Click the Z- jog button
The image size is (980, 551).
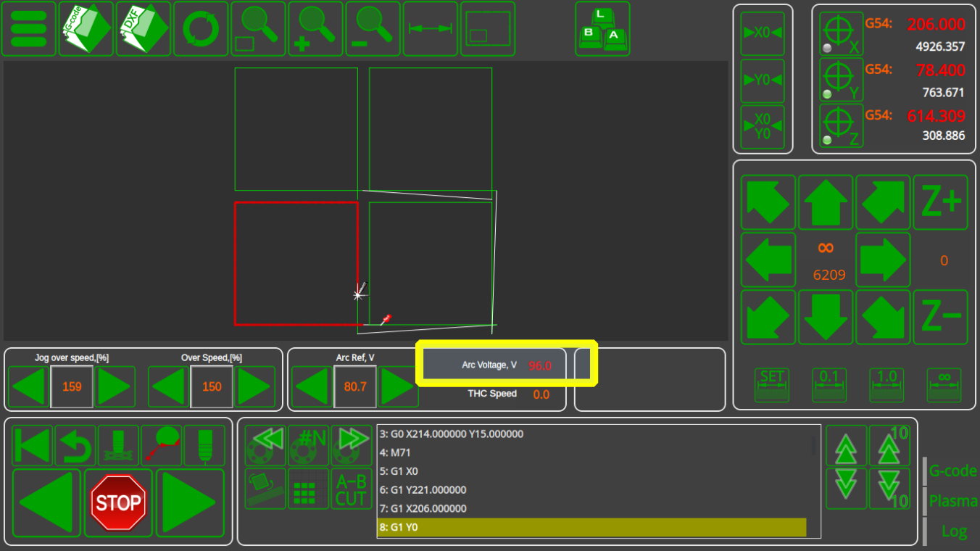tap(940, 317)
